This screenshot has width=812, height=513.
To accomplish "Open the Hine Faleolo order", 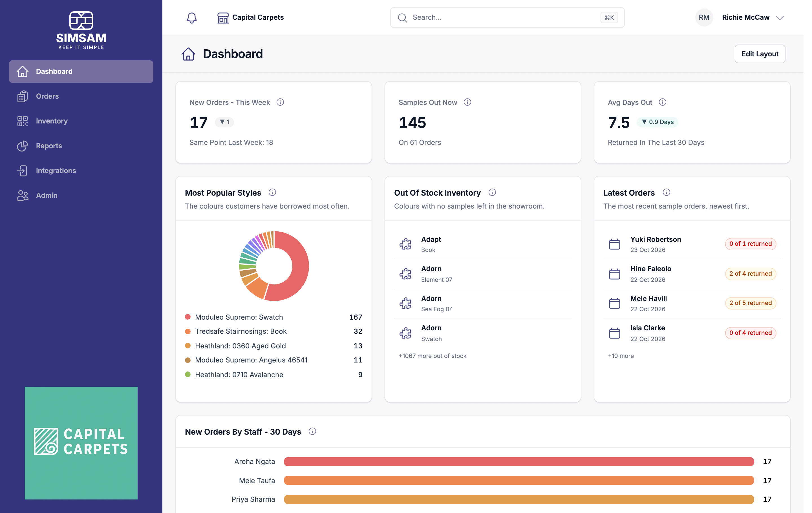I will (x=692, y=274).
